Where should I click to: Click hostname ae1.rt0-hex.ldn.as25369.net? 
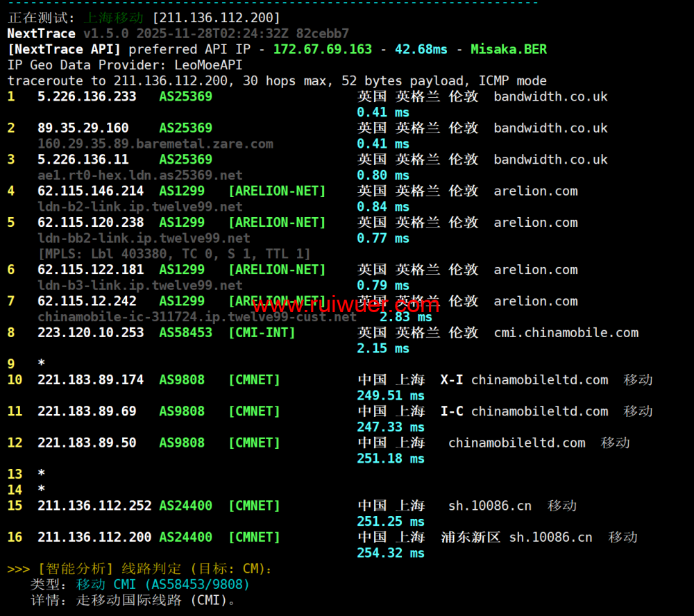coord(139,176)
